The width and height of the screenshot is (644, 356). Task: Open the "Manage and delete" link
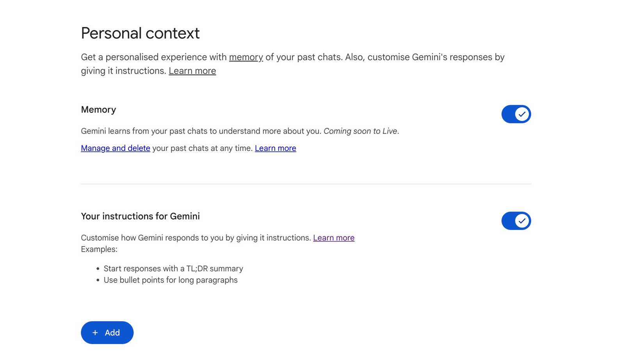115,148
